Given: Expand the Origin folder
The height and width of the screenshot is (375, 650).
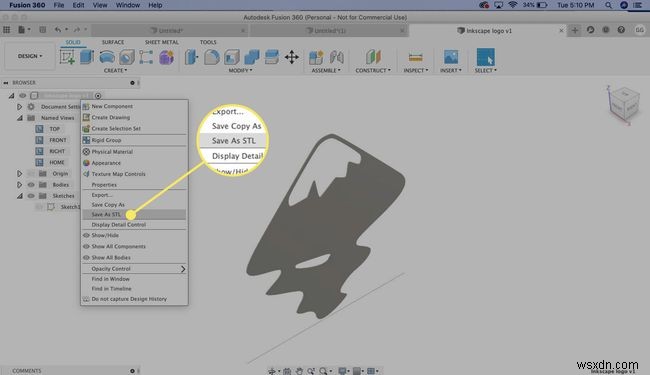Looking at the screenshot, I should pos(19,174).
